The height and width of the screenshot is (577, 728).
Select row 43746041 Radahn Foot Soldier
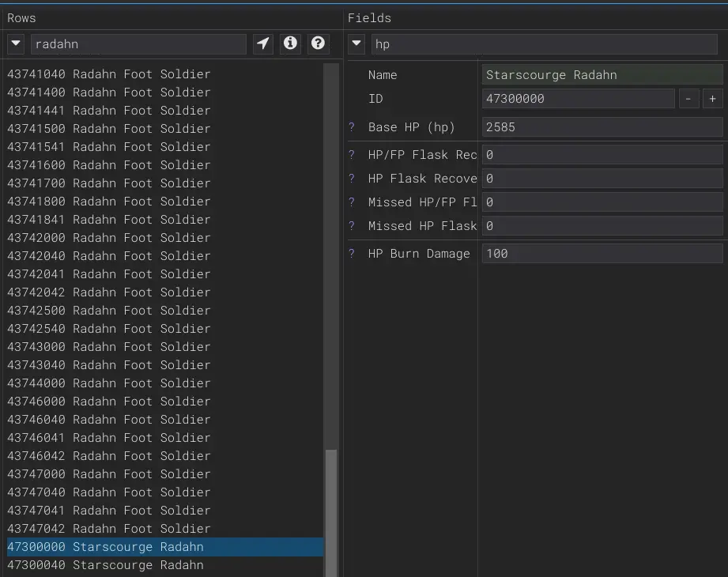pyautogui.click(x=165, y=437)
